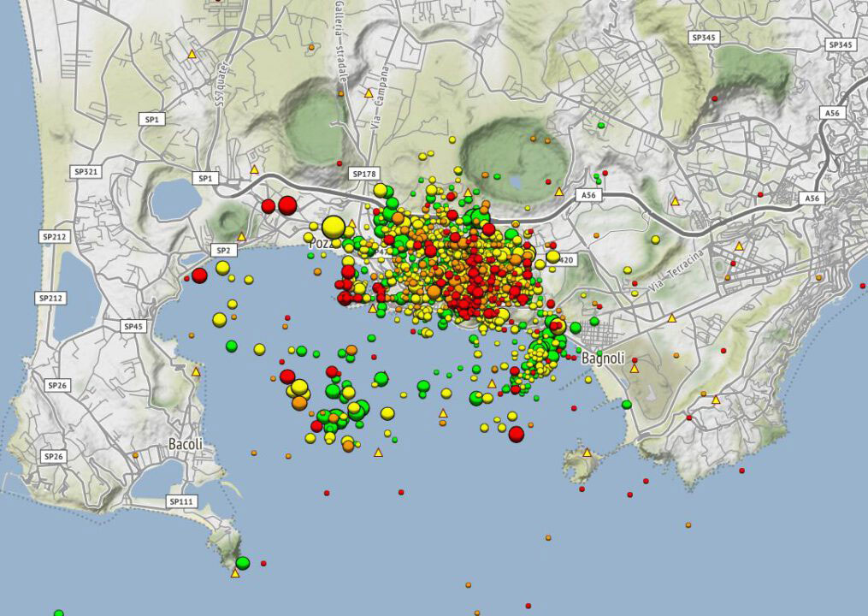Select the Galleria stradale label
Viewport: 868px width, 616px height.
point(340,42)
